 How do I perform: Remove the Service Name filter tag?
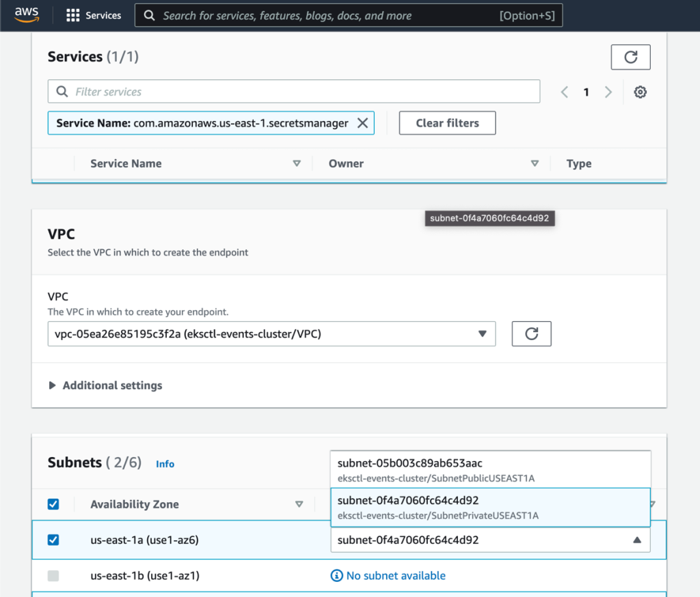tap(363, 123)
